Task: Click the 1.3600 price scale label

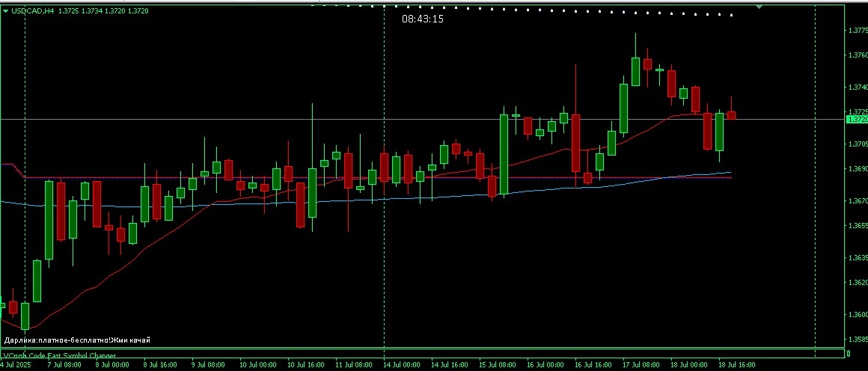Action: click(x=858, y=314)
